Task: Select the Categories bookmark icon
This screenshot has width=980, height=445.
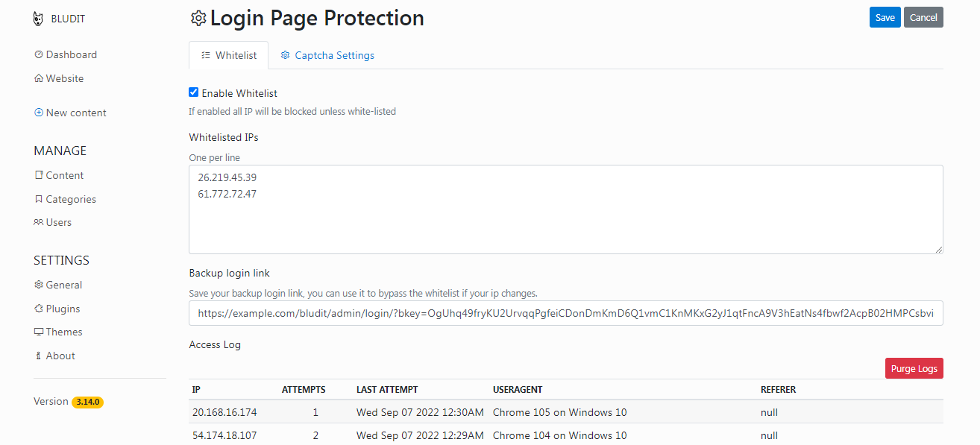Action: click(38, 198)
